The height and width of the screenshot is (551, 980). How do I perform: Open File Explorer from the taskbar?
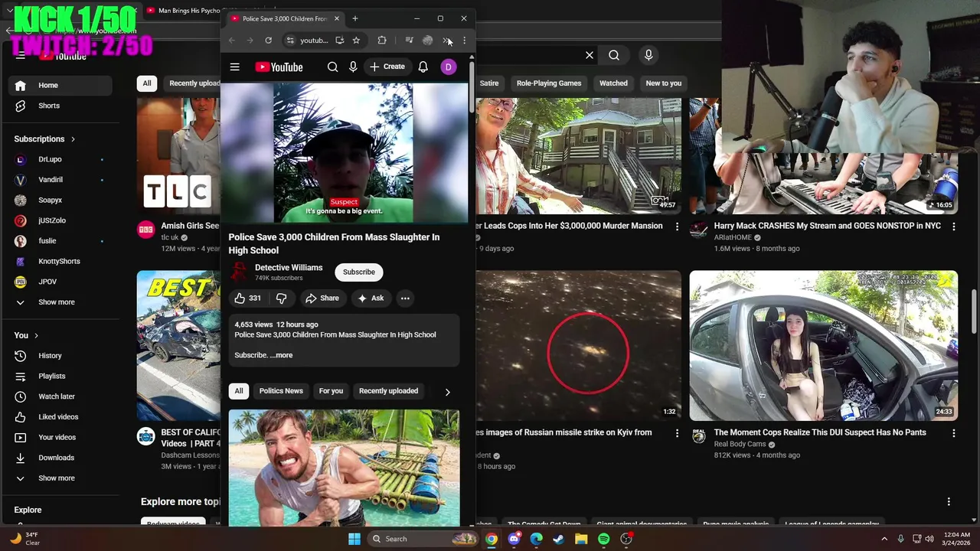point(581,539)
